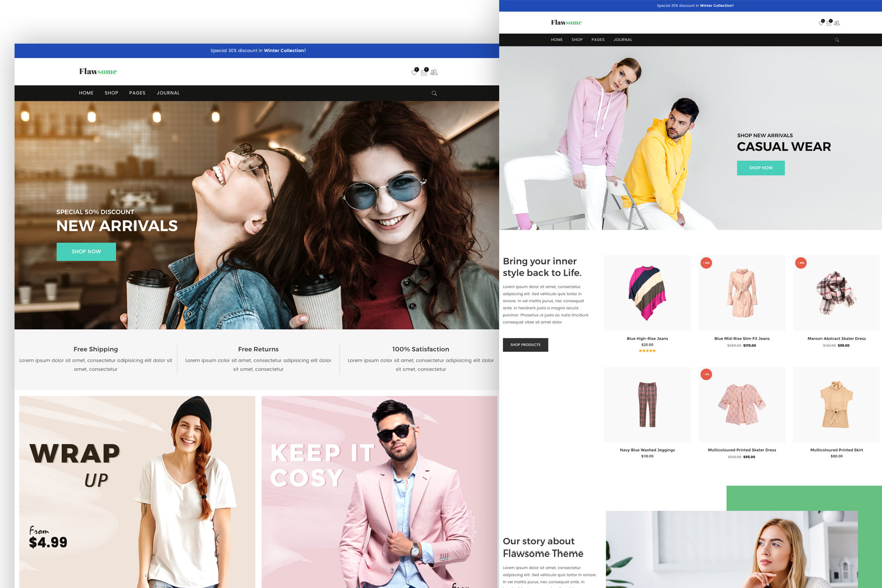Click the users account icon on the right header
Viewport: 882px width, 588px height.
pyautogui.click(x=837, y=23)
